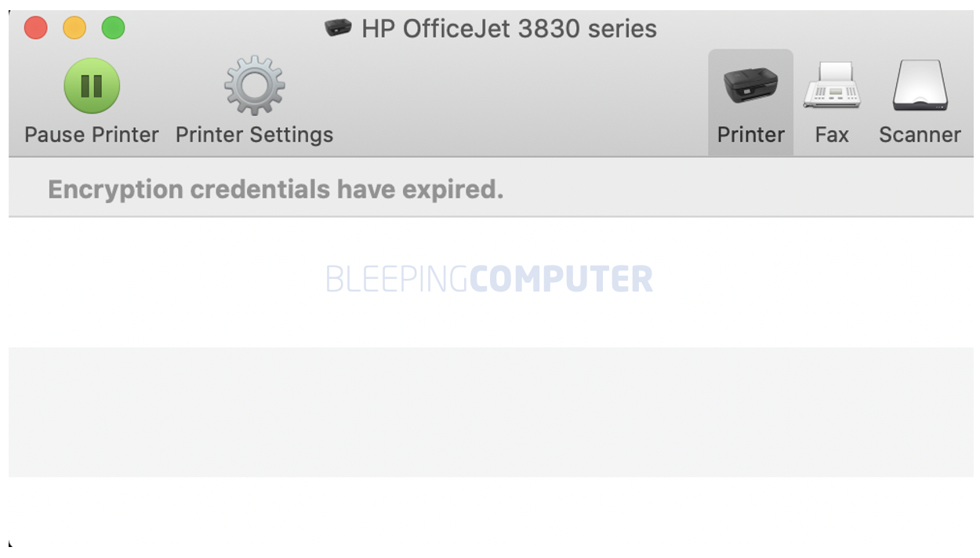Select the "Printer" tab label
This screenshot has height=558, width=980.
point(750,135)
